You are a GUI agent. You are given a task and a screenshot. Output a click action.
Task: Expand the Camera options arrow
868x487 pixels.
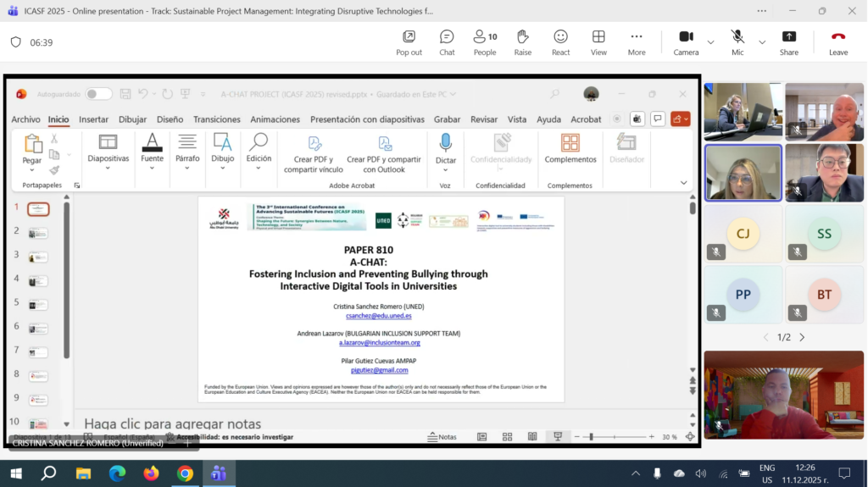click(710, 42)
